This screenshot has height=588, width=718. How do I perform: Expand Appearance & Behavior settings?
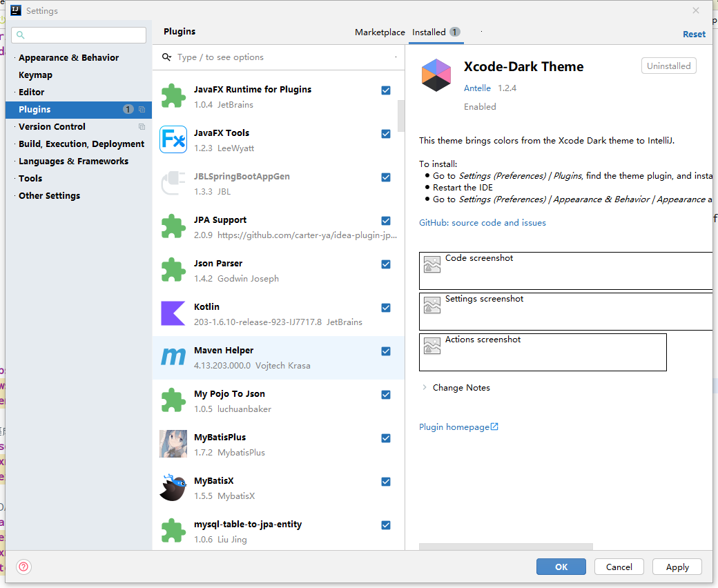[x=14, y=58]
